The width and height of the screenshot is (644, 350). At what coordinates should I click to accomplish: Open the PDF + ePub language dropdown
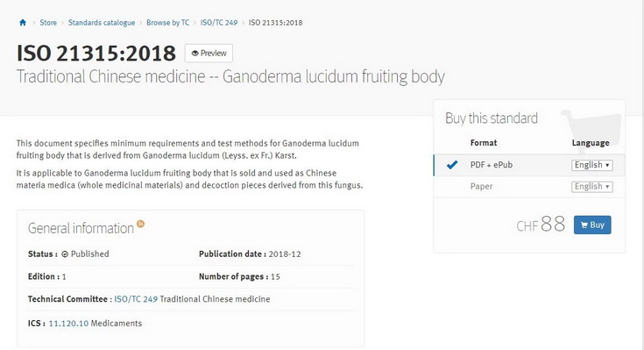[591, 165]
